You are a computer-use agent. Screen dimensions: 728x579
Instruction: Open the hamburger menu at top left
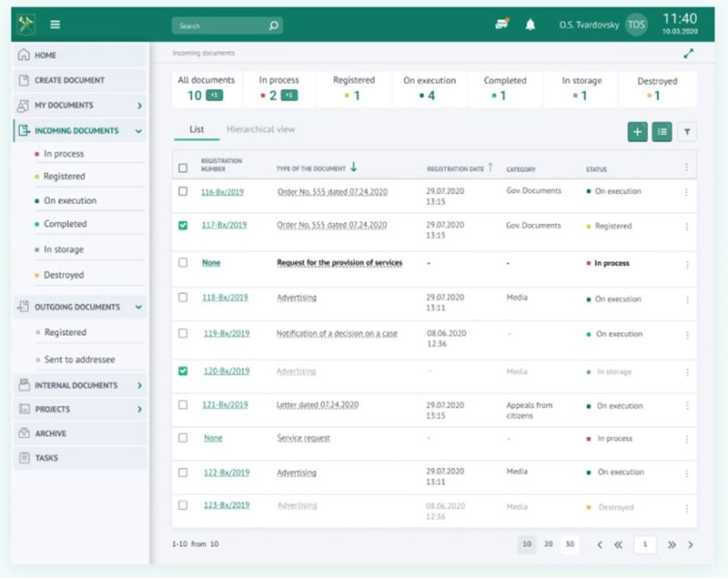click(x=56, y=25)
